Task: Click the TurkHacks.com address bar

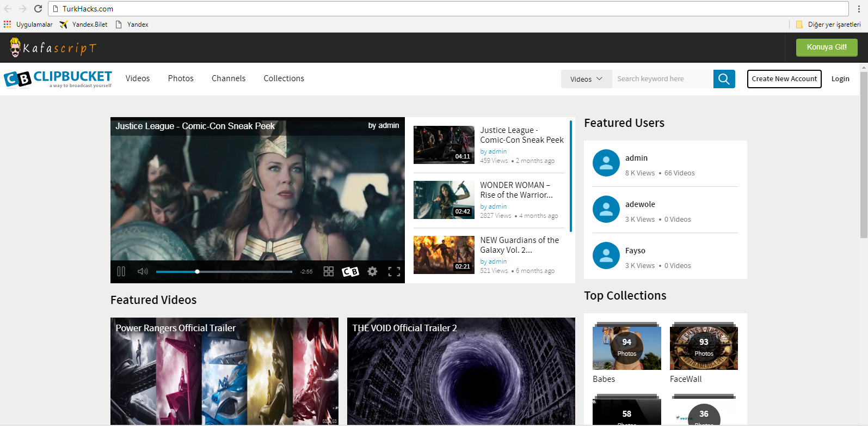Action: point(448,9)
